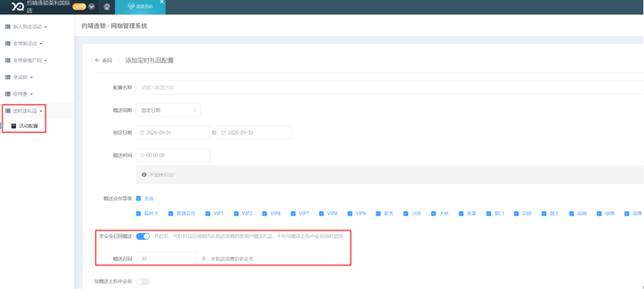Uncheck the 仙尊 checkbox
The width and height of the screenshot is (644, 289).
(x=599, y=214)
